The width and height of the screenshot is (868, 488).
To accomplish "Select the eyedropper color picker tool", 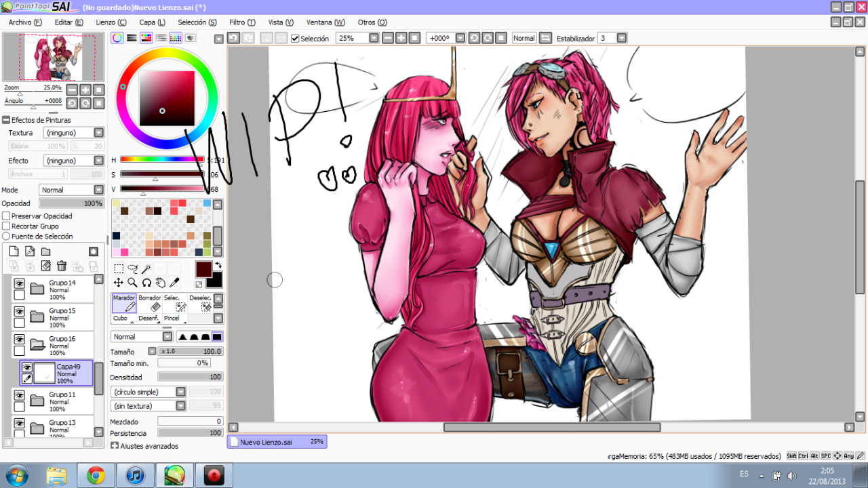I will click(174, 283).
